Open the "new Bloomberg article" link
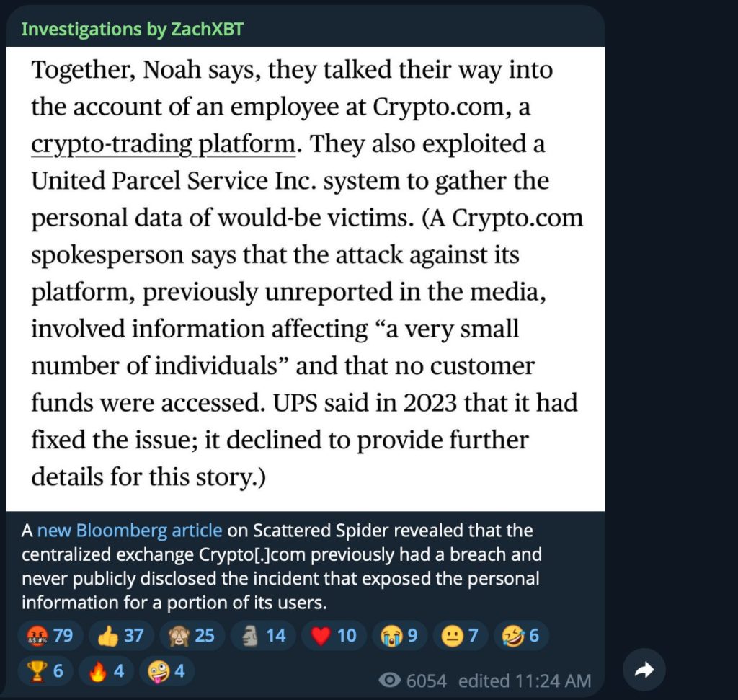This screenshot has height=700, width=738. point(130,531)
